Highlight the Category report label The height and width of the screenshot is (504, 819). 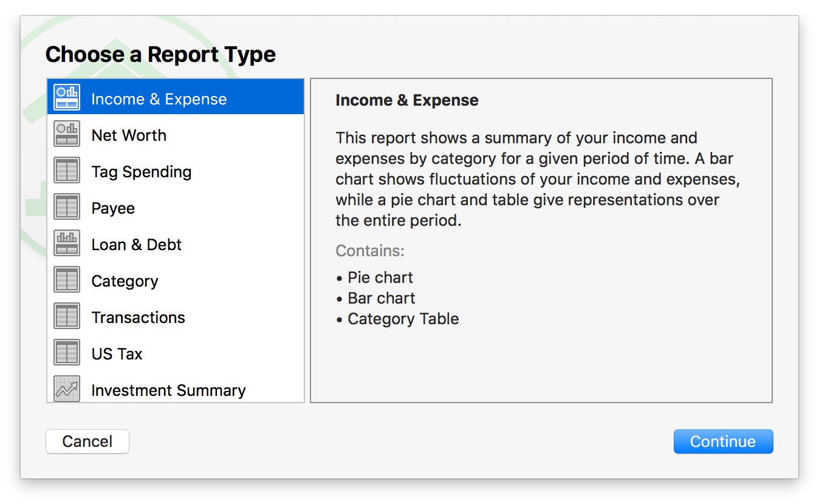point(125,281)
